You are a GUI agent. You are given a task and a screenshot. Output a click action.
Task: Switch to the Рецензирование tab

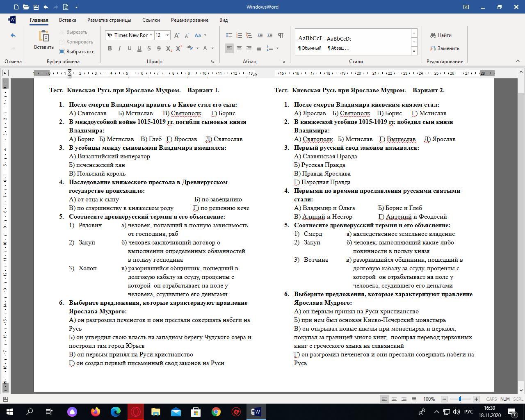tap(189, 20)
